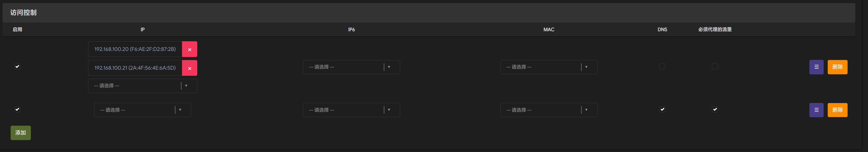868x152 pixels.
Task: Click the 192.168.100.20 IP entry field
Action: click(135, 49)
